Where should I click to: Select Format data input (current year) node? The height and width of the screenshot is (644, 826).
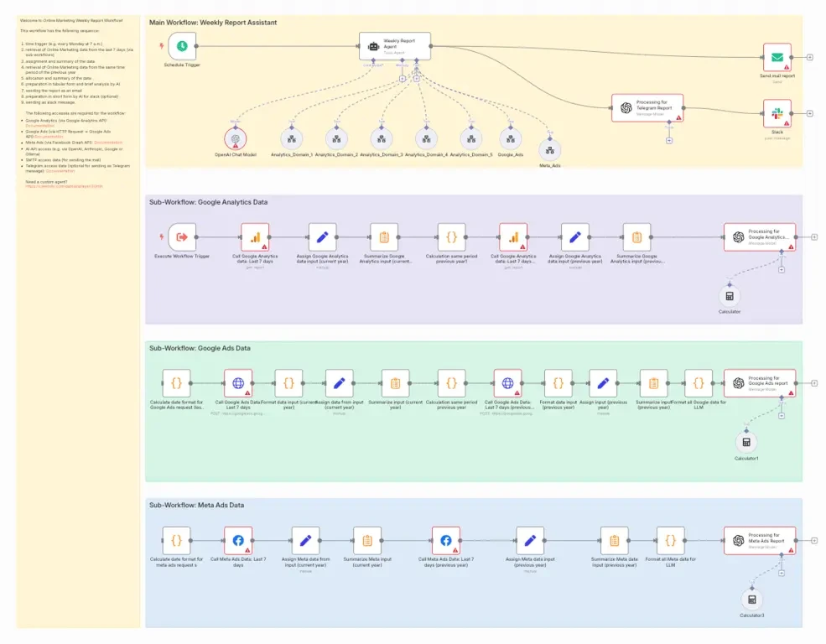[288, 383]
